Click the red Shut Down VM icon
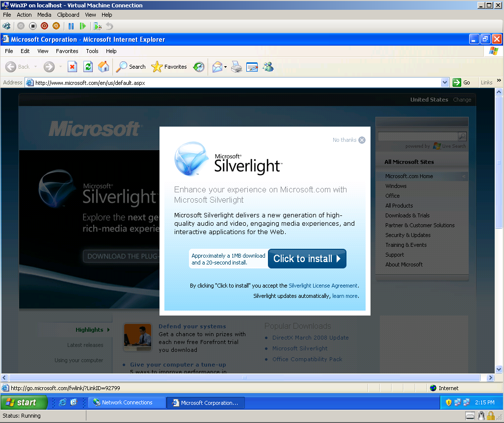The width and height of the screenshot is (504, 423). tap(44, 26)
